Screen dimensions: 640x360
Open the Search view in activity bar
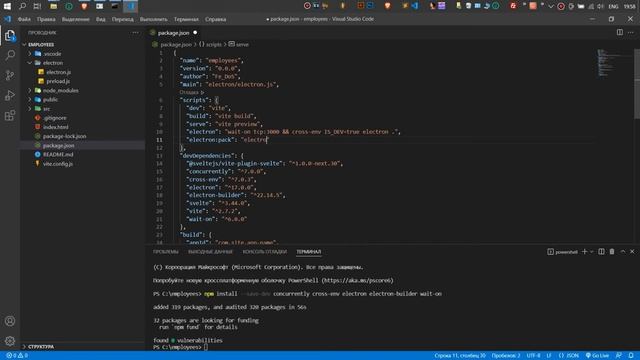[x=10, y=55]
